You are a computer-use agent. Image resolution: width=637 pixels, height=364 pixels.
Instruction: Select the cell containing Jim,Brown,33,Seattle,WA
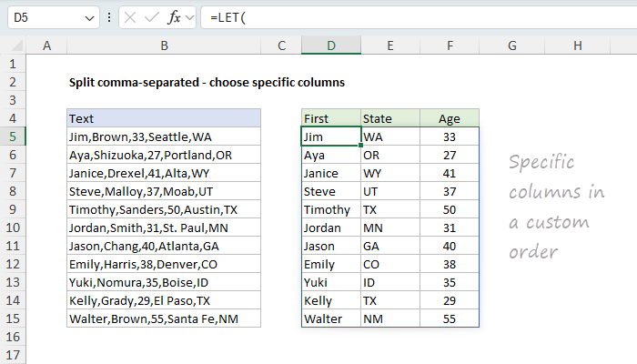tap(163, 136)
